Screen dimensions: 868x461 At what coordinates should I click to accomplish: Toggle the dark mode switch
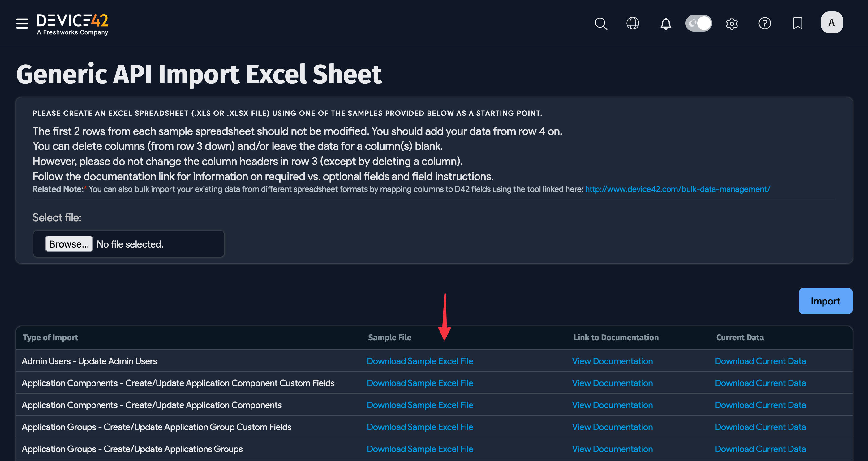[x=698, y=24]
